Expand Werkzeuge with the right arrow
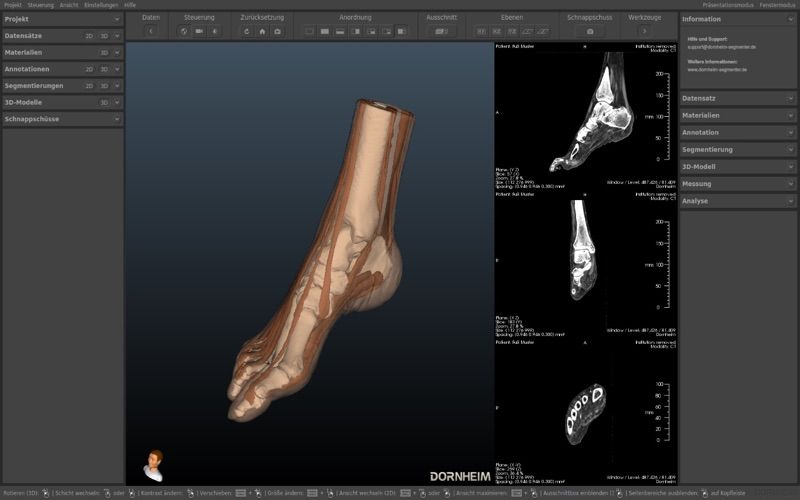This screenshot has width=800, height=500. (645, 31)
